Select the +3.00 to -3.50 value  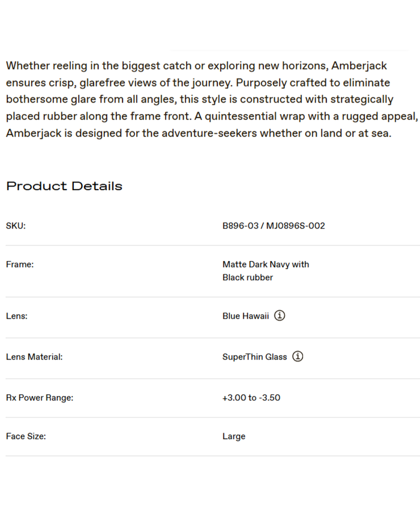(x=251, y=398)
